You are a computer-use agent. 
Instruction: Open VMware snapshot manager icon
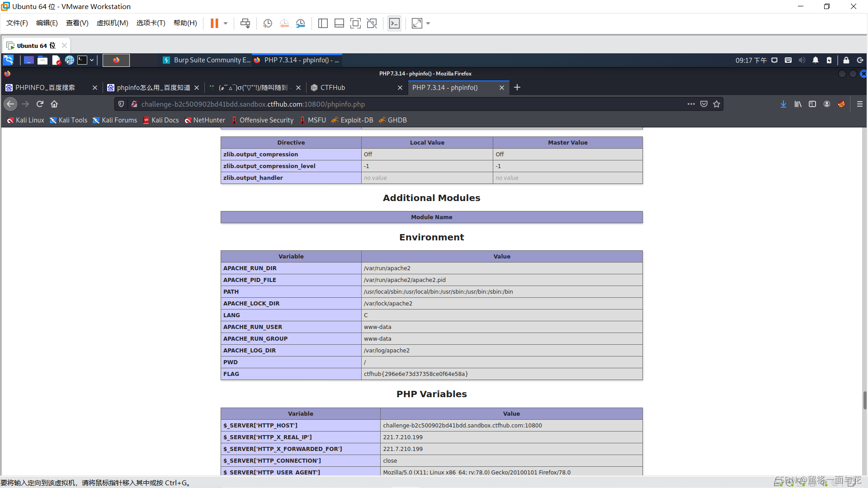coord(301,23)
